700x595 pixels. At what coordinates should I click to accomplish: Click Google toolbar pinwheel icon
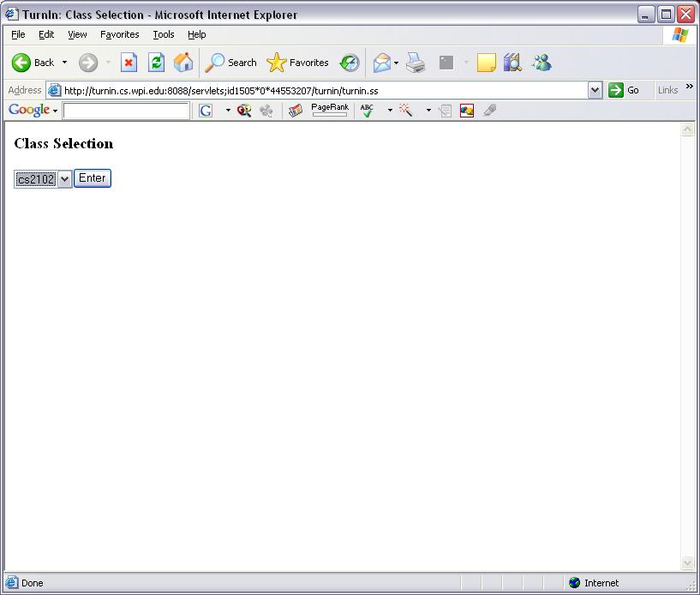[x=266, y=111]
